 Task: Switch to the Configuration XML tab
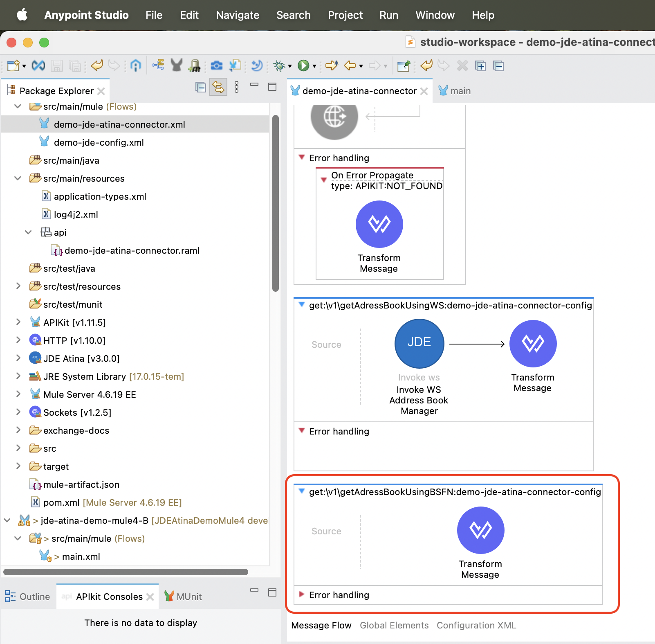[476, 625]
